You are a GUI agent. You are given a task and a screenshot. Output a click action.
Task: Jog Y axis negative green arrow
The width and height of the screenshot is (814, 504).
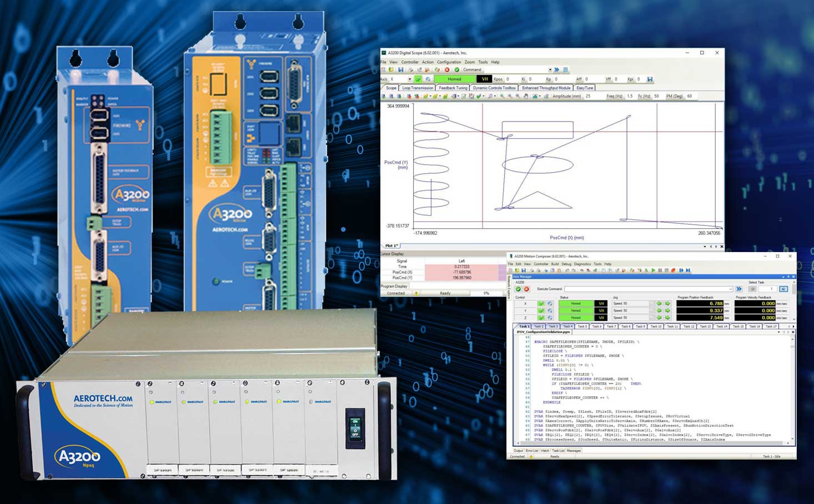pyautogui.click(x=659, y=311)
